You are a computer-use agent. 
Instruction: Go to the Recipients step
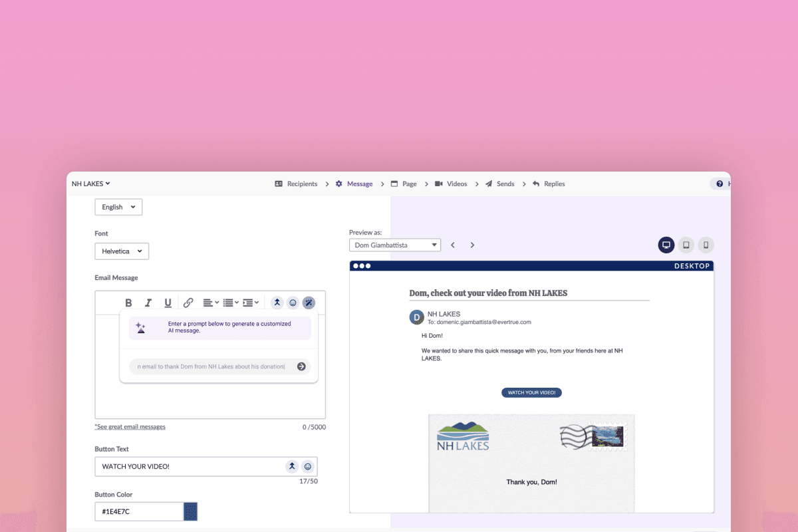[x=296, y=184]
